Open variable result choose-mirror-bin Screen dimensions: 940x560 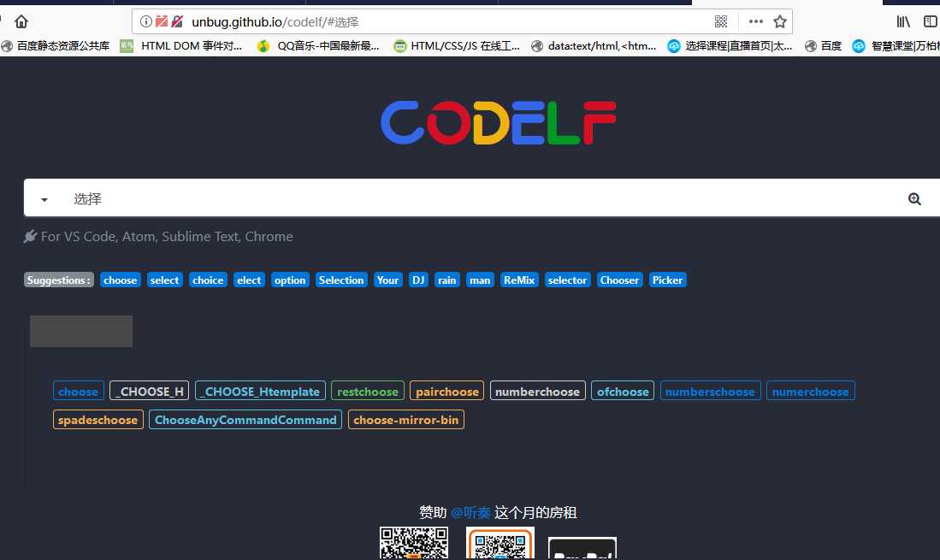coord(406,420)
